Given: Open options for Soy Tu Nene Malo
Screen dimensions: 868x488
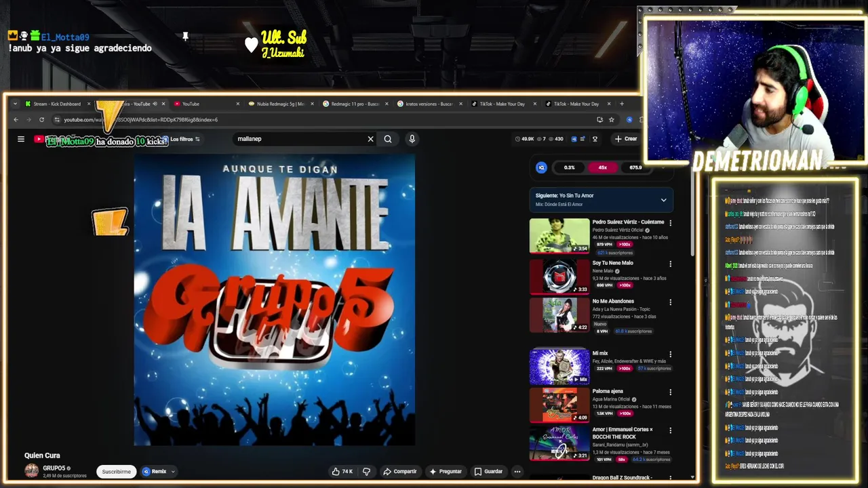Looking at the screenshot, I should tap(671, 264).
